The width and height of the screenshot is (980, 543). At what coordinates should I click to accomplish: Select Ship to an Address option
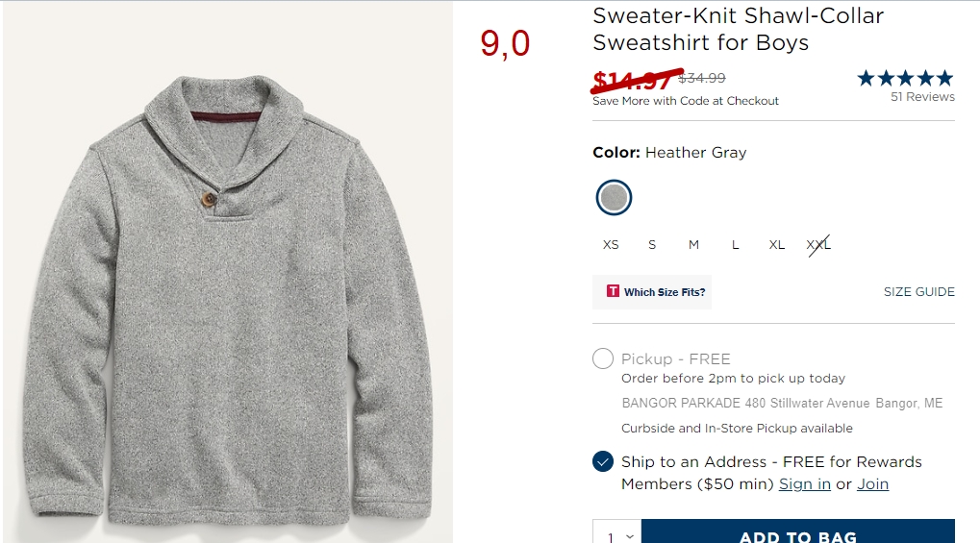click(x=602, y=461)
